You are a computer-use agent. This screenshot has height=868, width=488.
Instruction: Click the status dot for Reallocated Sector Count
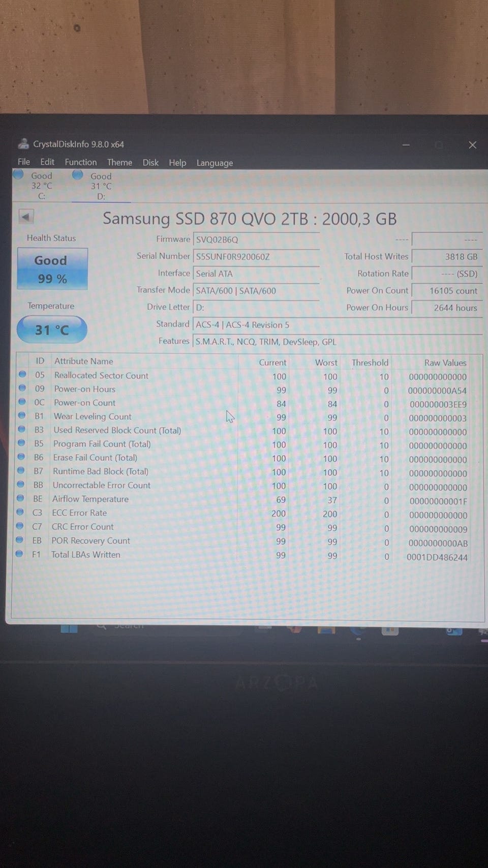click(22, 374)
